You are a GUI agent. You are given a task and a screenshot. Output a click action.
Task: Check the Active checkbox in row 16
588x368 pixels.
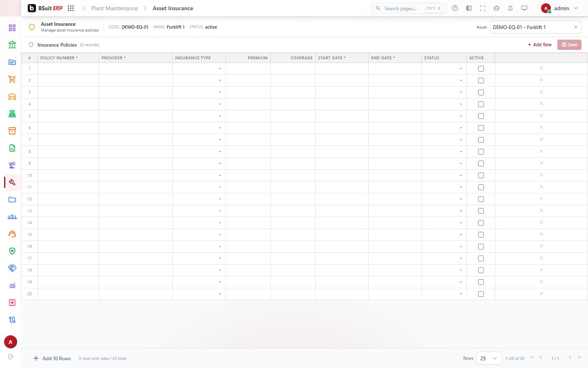[481, 247]
